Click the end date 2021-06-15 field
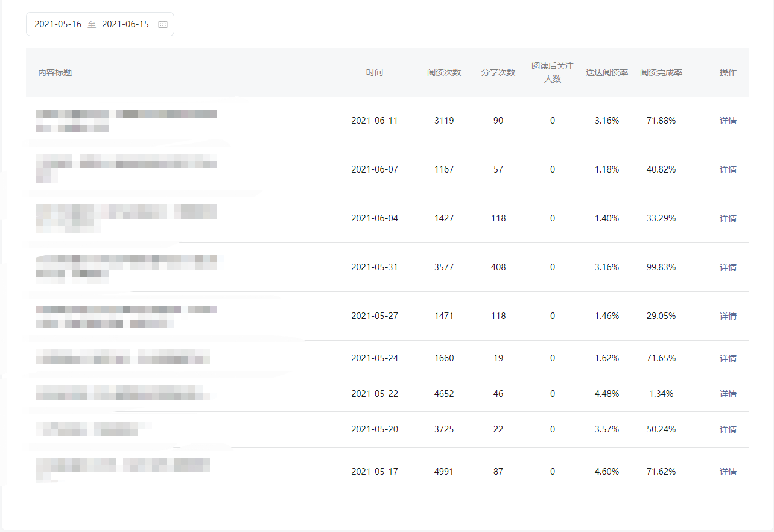Viewport: 774px width, 532px height. point(125,24)
